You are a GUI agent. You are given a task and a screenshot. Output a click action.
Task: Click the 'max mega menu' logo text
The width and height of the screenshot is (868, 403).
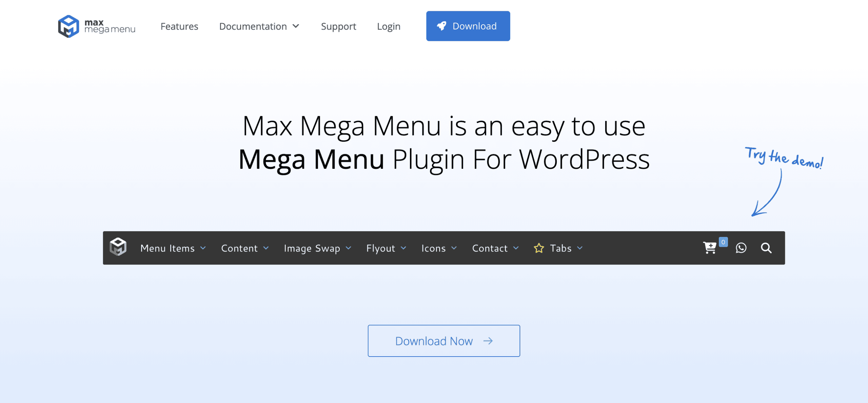[110, 26]
